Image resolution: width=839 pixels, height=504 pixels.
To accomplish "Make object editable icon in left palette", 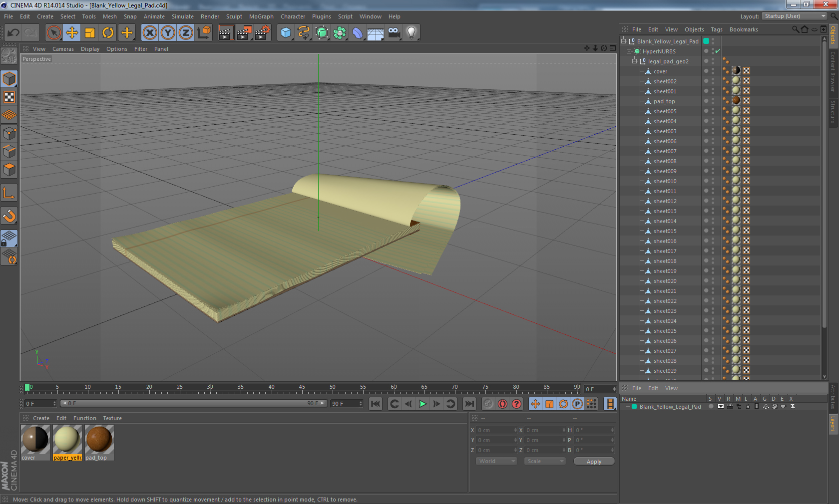I will 9,56.
